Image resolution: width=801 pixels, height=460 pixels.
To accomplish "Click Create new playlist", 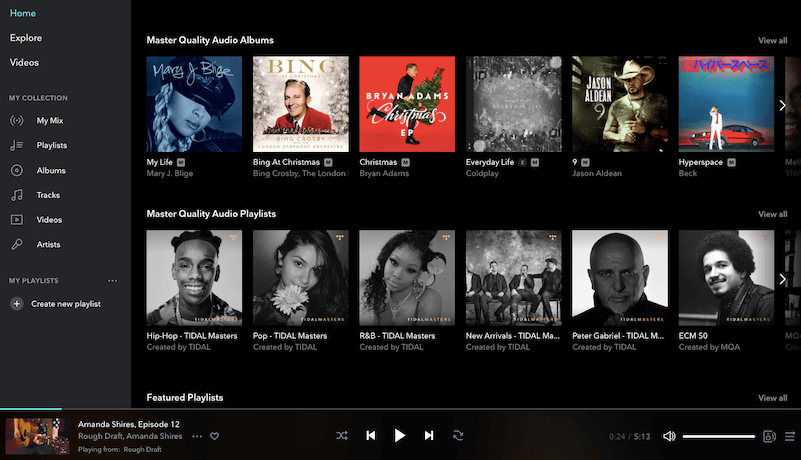I will click(66, 304).
